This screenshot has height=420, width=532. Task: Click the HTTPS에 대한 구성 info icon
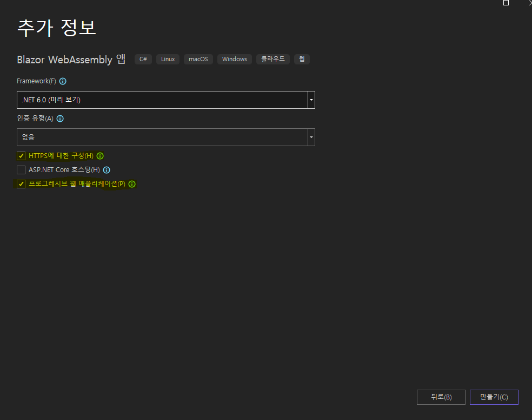point(100,156)
